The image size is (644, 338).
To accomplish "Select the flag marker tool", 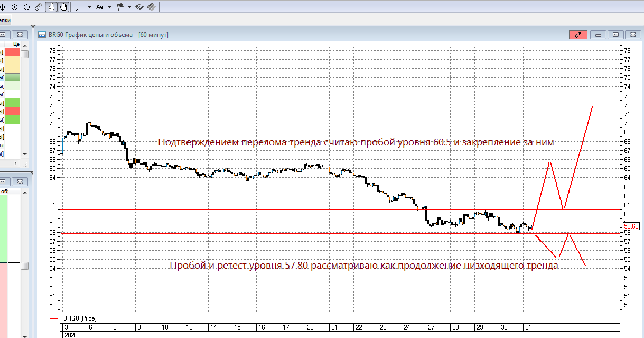I will [x=120, y=7].
